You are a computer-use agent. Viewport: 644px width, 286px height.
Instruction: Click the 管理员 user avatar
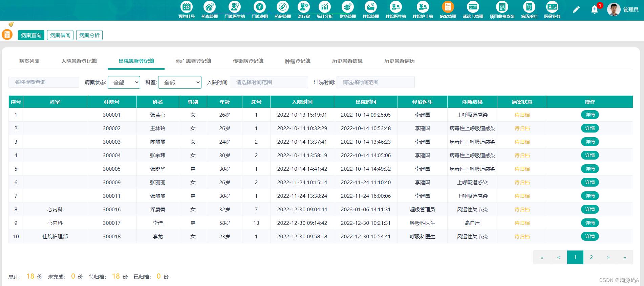pyautogui.click(x=614, y=9)
